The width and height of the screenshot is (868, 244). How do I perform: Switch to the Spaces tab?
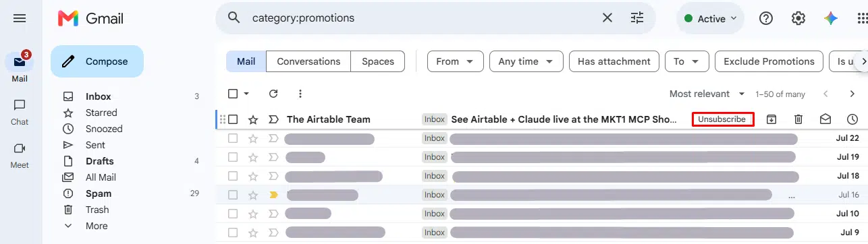tap(378, 61)
